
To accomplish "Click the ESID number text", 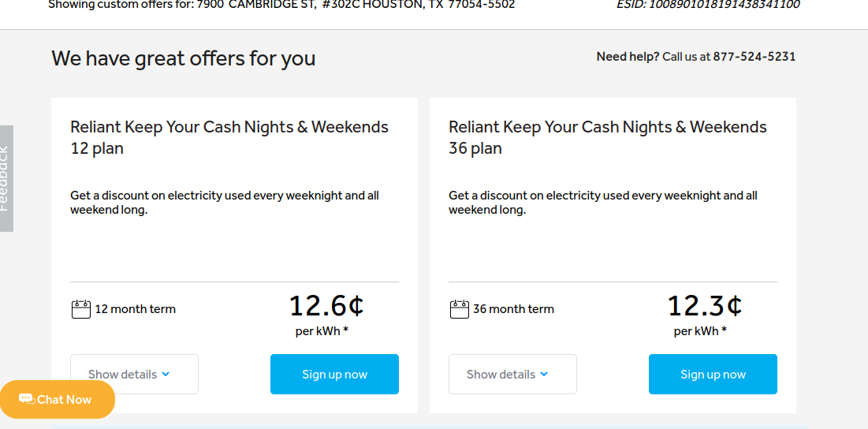I will pyautogui.click(x=708, y=5).
